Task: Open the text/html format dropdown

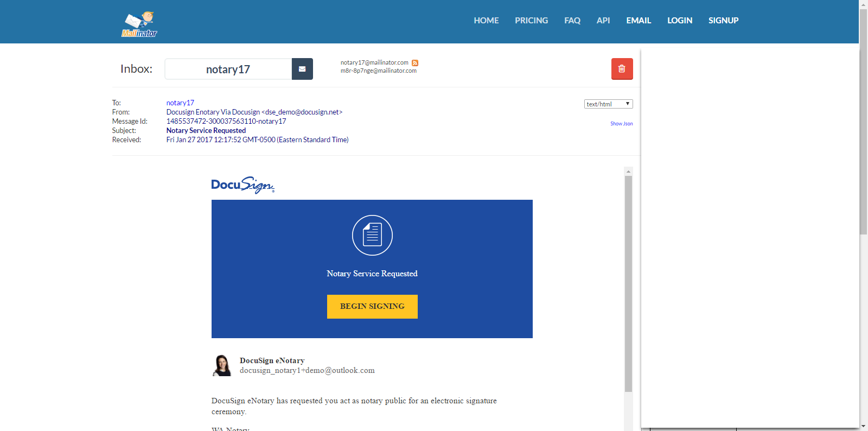Action: [608, 104]
